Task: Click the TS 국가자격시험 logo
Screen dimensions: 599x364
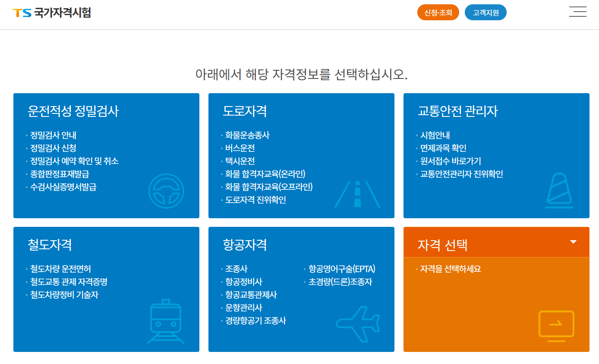Action: click(x=52, y=13)
